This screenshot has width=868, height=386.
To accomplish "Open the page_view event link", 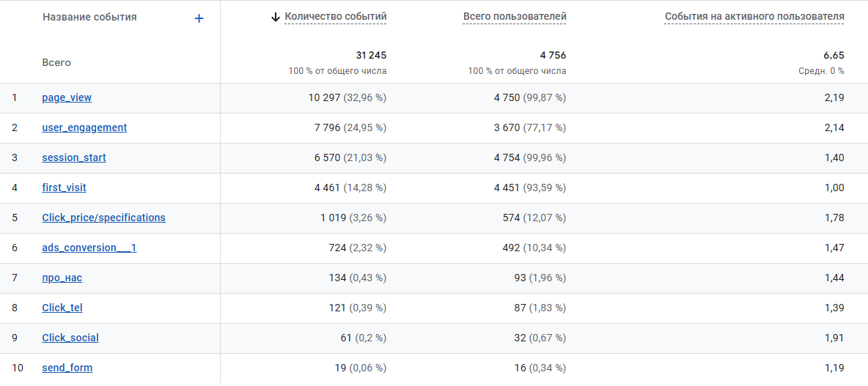I will pos(67,97).
